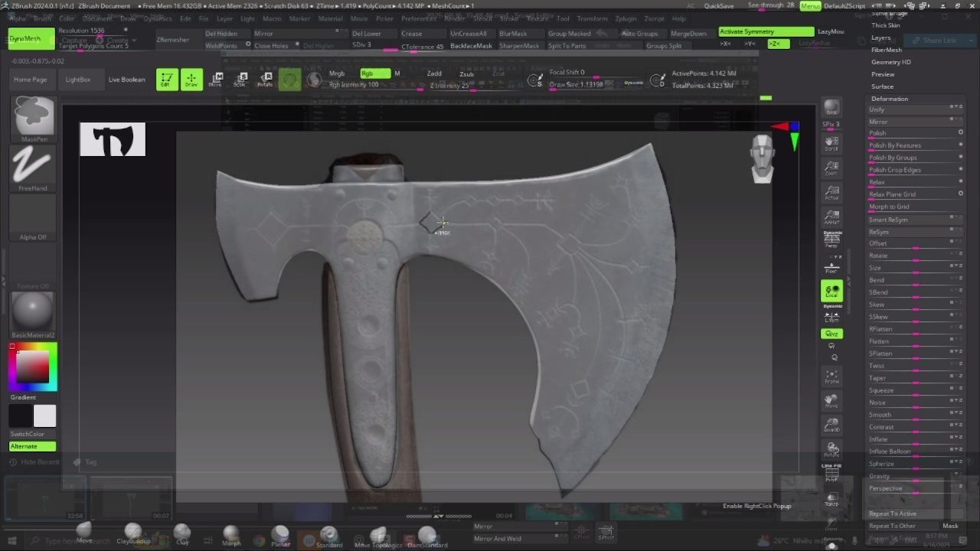Open the Transform menu

point(592,18)
